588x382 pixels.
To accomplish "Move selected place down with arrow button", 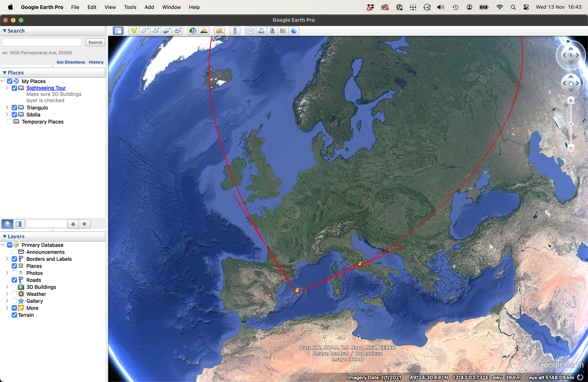I will point(85,224).
